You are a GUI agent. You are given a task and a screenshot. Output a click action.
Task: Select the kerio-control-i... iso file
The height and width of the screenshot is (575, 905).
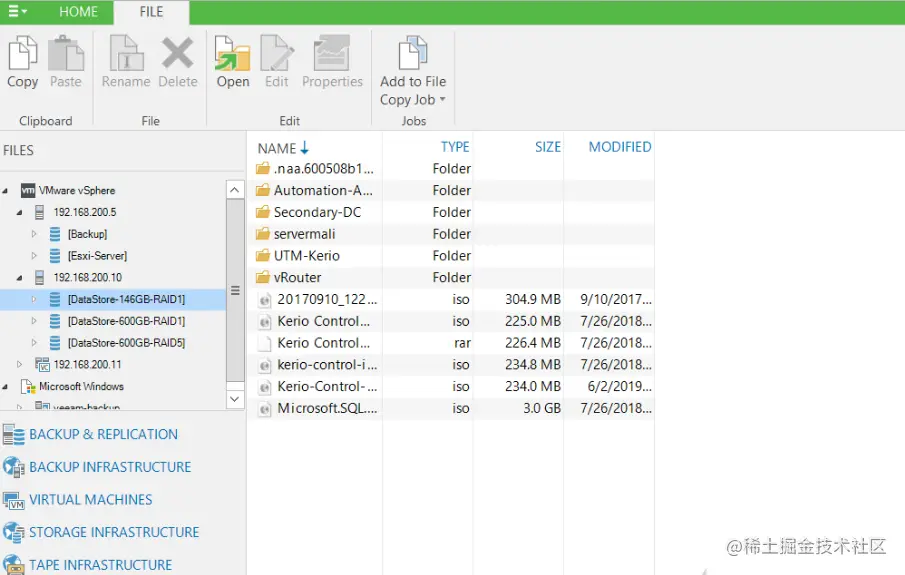click(327, 365)
